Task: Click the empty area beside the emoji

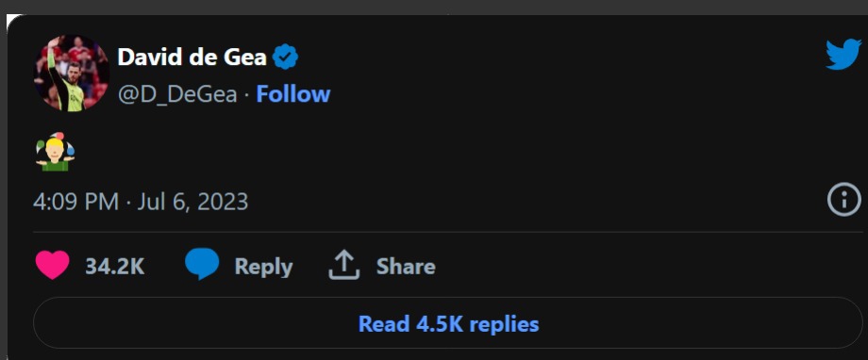Action: click(442, 152)
